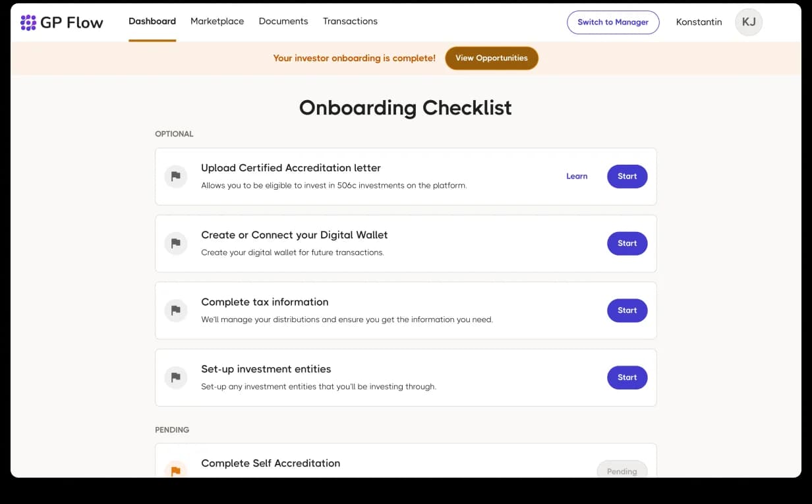Click the GP Flow brand name text

[x=72, y=22]
